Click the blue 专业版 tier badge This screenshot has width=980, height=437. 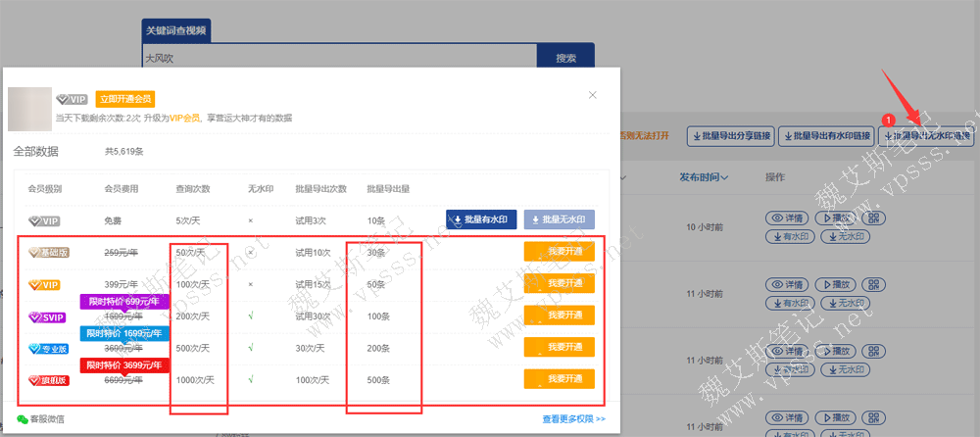click(x=49, y=348)
